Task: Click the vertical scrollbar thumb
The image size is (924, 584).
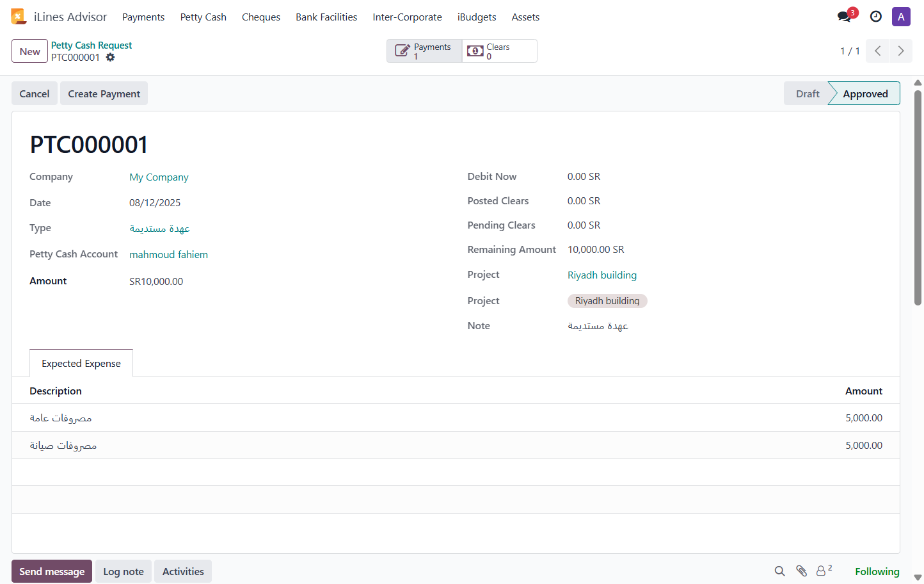Action: click(x=918, y=199)
